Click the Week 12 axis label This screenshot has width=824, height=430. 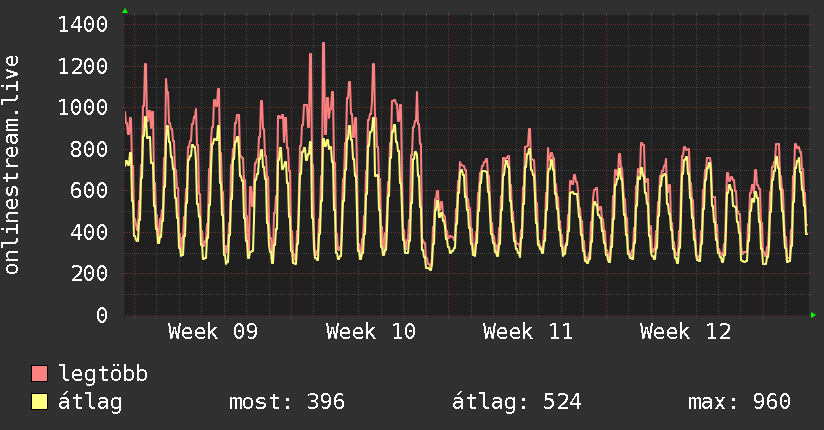pyautogui.click(x=685, y=332)
